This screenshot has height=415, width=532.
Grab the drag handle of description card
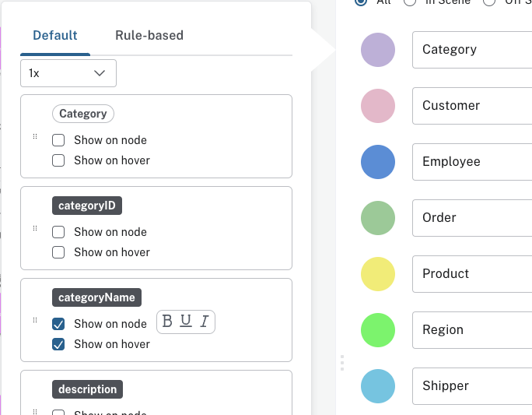click(35, 412)
